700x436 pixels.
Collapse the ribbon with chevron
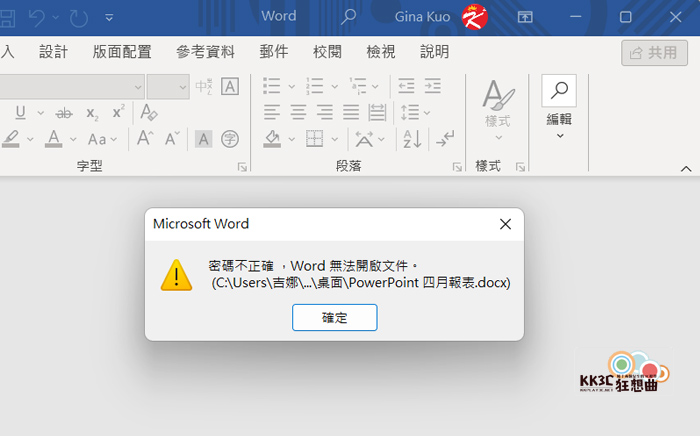686,169
